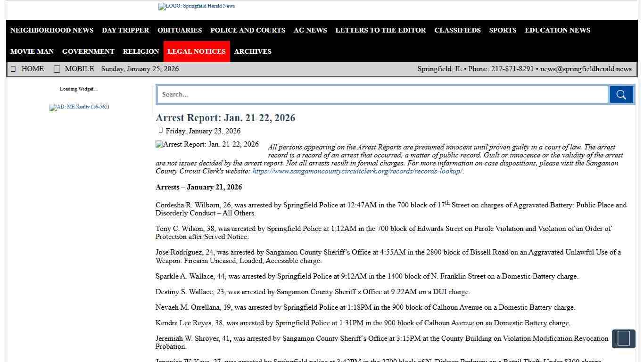Open the Springfield Herald News logo
Viewport: 644px width, 362px height.
pyautogui.click(x=196, y=6)
